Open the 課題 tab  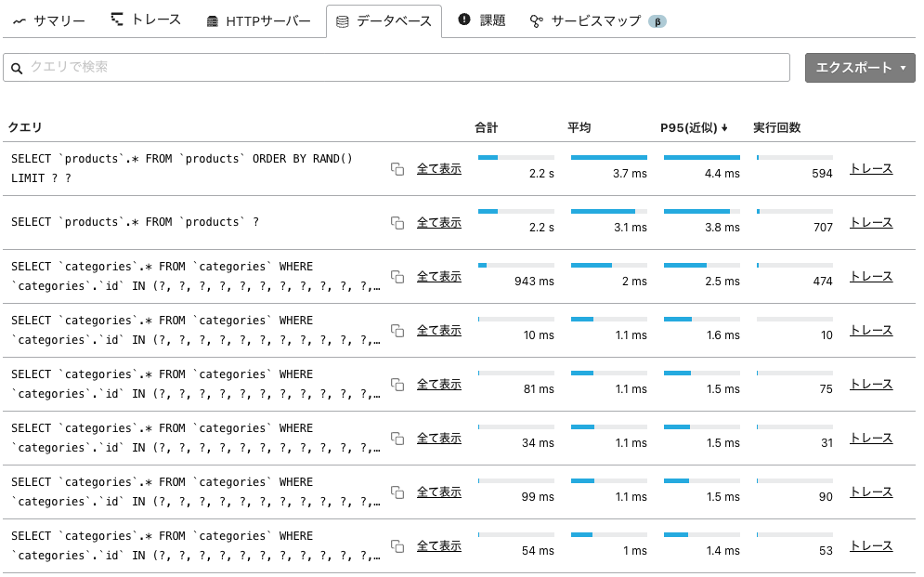(x=482, y=20)
